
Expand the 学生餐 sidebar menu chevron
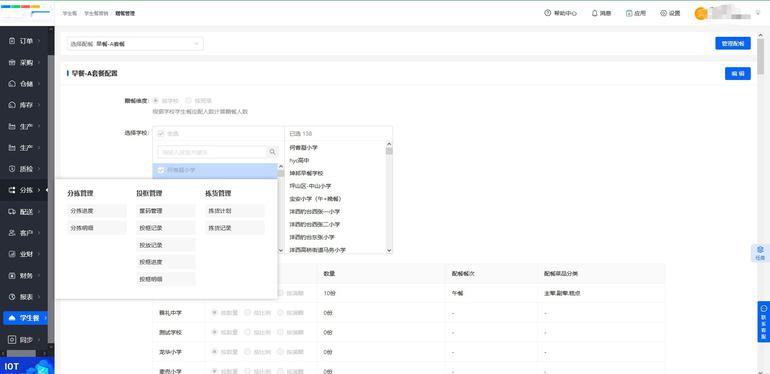point(46,318)
